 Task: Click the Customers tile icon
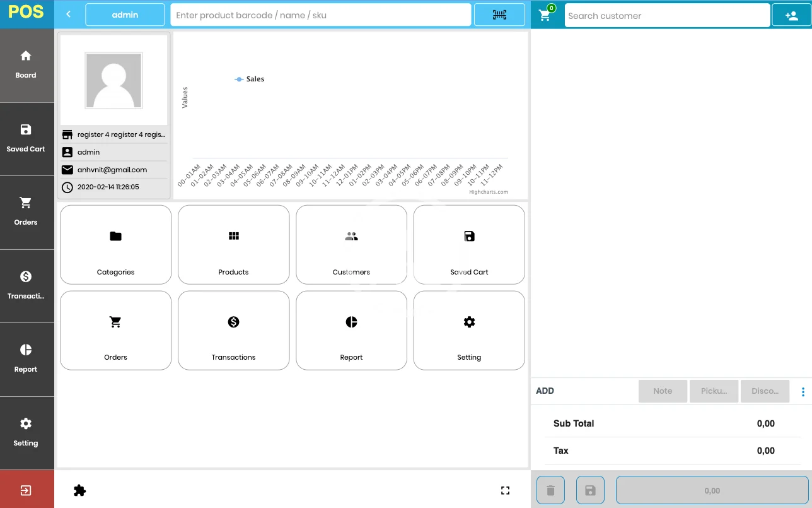[351, 237]
